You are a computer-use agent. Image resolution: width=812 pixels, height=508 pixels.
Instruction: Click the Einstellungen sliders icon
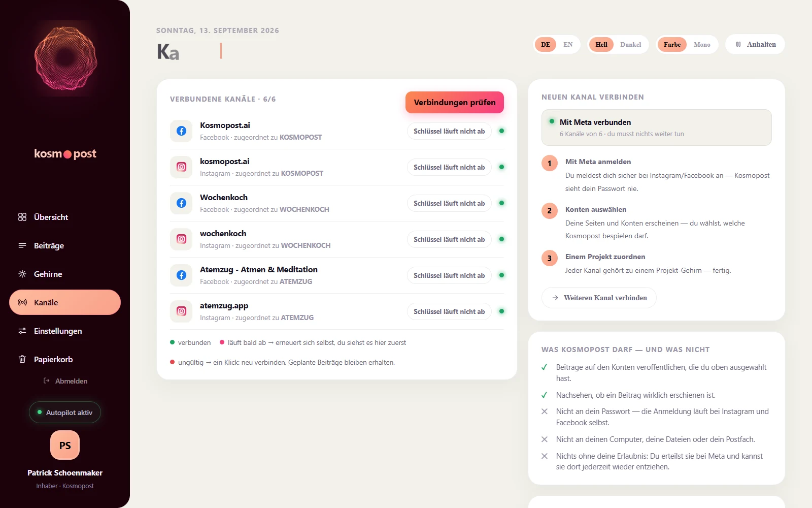(22, 331)
